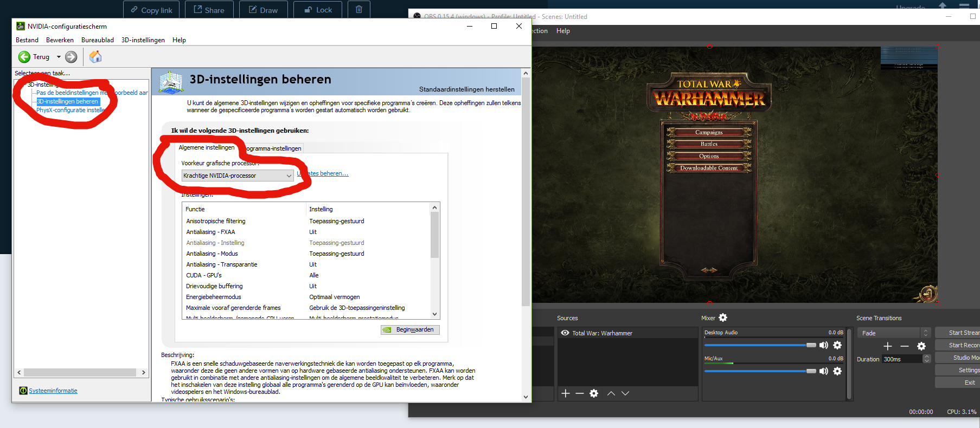
Task: Move the source up in Sources
Action: pyautogui.click(x=611, y=393)
